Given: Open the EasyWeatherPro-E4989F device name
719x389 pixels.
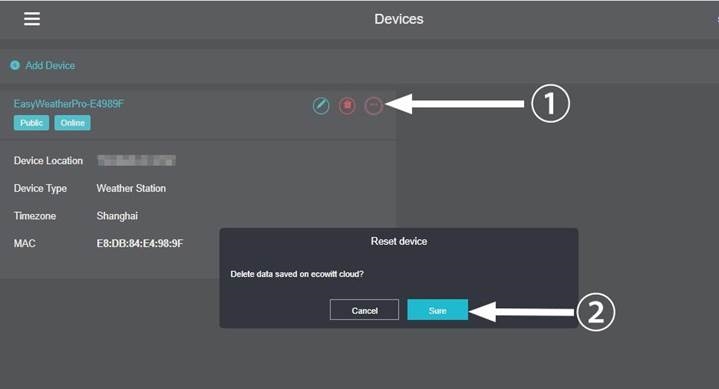Looking at the screenshot, I should pyautogui.click(x=69, y=104).
